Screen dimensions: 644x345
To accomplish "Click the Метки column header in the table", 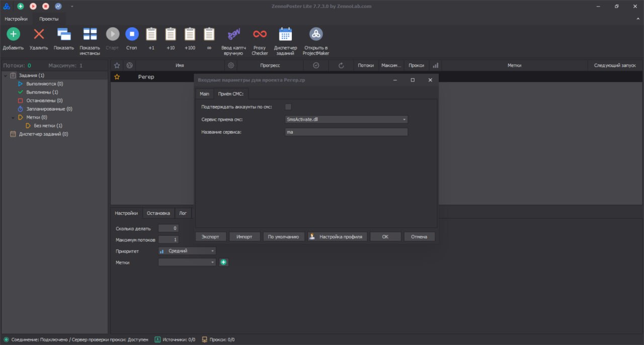I will tap(514, 65).
